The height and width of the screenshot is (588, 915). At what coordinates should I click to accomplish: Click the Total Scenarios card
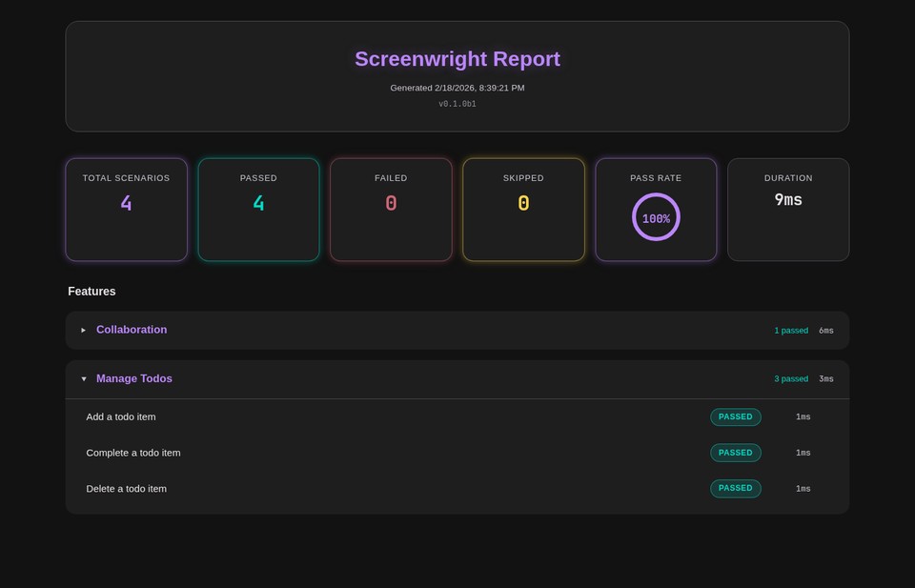[126, 210]
